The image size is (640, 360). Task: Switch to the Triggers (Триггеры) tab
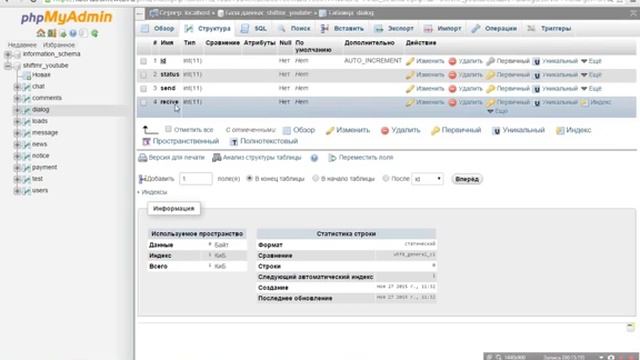(x=549, y=29)
